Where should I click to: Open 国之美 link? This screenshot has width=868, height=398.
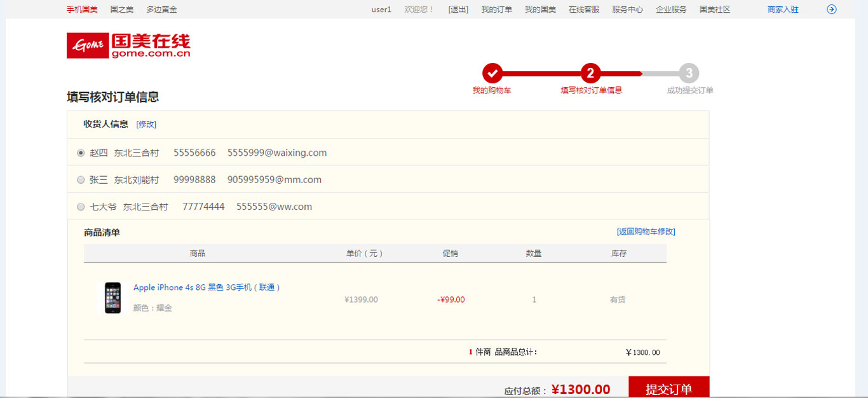coord(121,10)
